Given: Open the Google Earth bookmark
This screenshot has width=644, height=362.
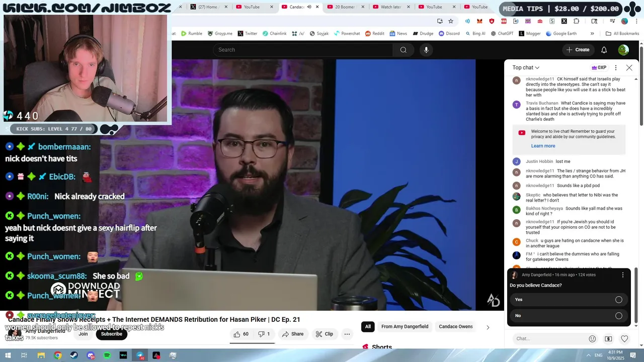Looking at the screenshot, I should tap(561, 34).
